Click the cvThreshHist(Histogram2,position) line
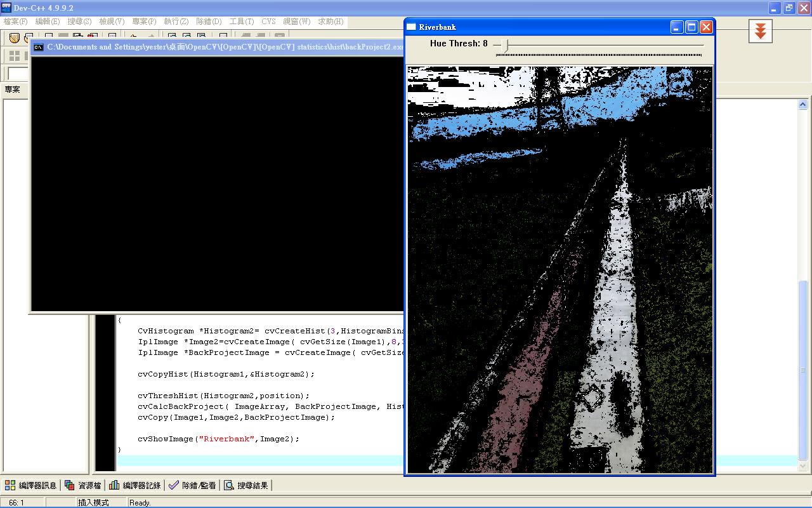Image resolution: width=812 pixels, height=508 pixels. 223,396
